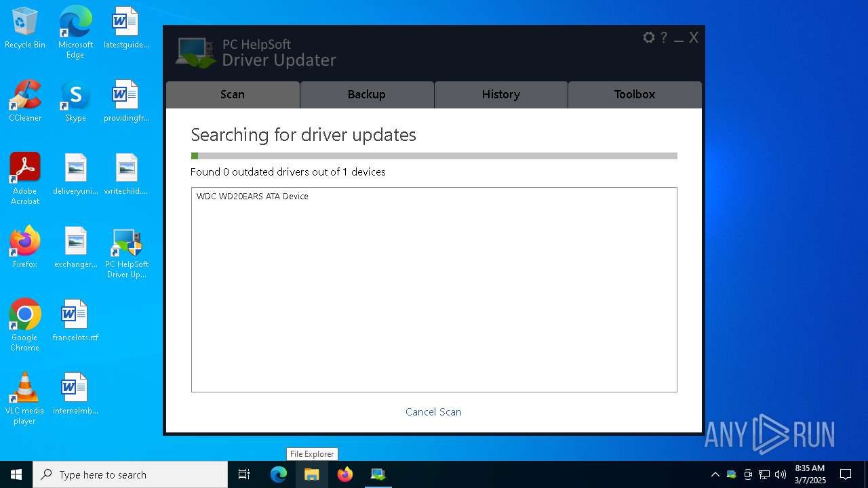Open providingfr Word document
Viewport: 868px width, 488px height.
click(x=126, y=102)
